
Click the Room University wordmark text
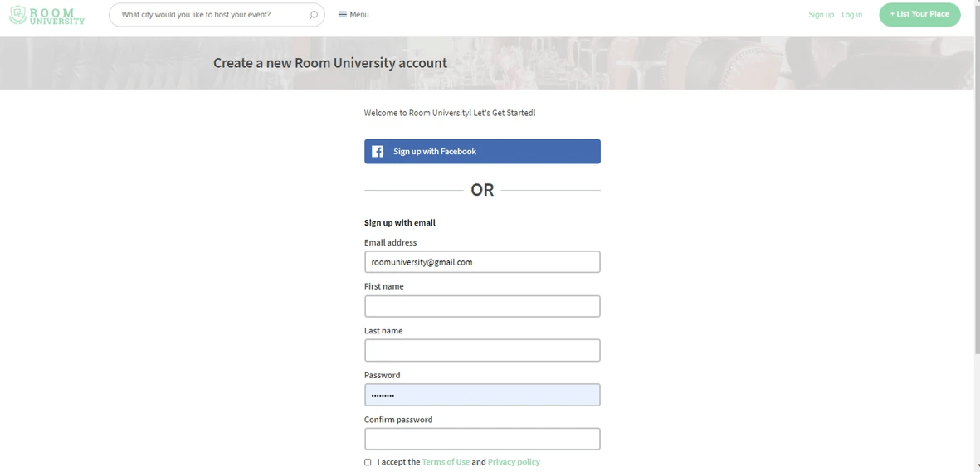(57, 16)
